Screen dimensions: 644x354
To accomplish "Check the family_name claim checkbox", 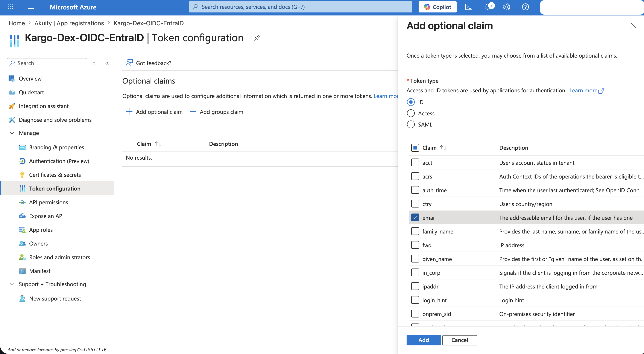I will (415, 231).
